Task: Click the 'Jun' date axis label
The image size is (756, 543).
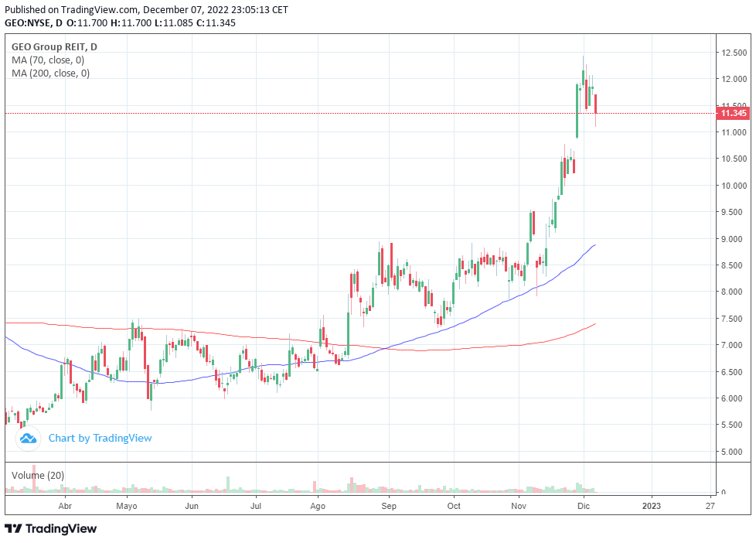Action: tap(192, 507)
